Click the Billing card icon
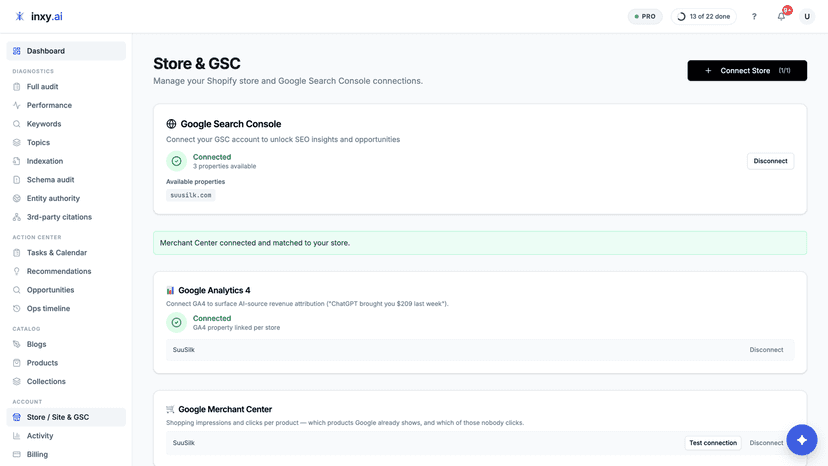 tap(17, 454)
